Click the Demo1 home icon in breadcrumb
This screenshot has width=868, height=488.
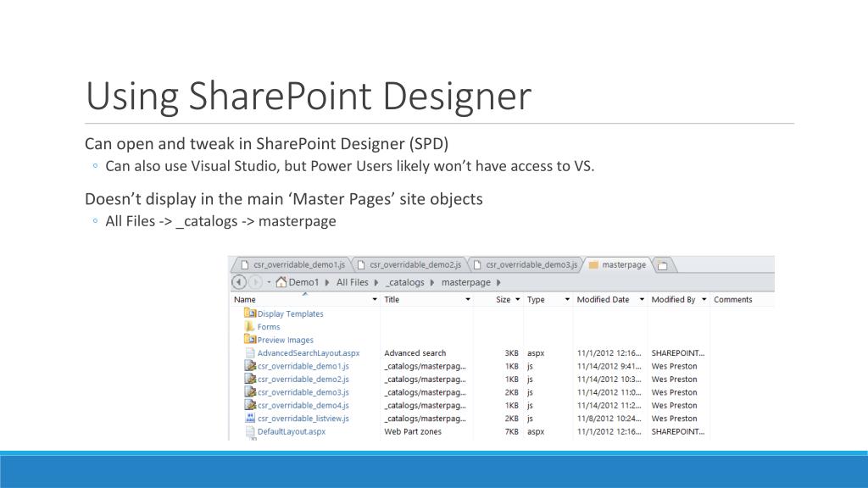(281, 282)
